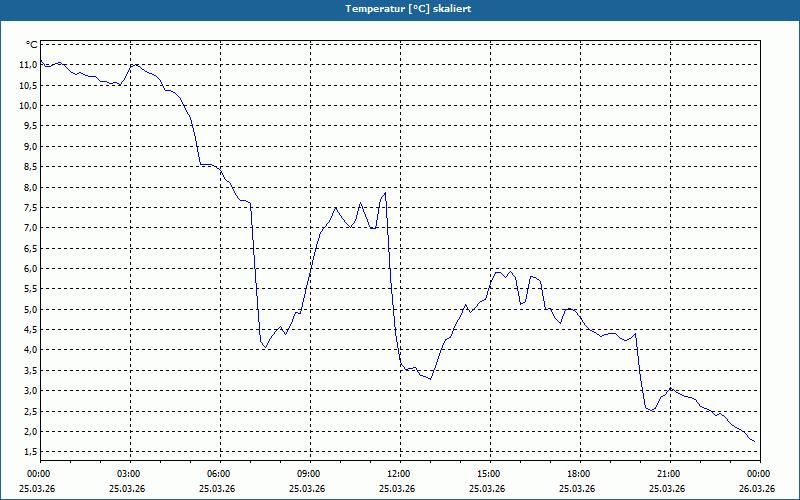The width and height of the screenshot is (800, 500).
Task: Click the 12:00 time axis label
Action: [x=400, y=474]
